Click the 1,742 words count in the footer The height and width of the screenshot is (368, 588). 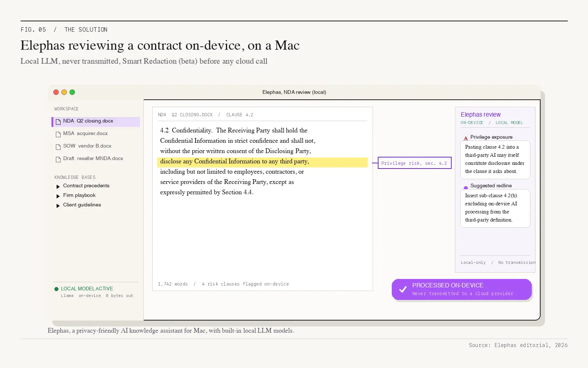tap(173, 284)
